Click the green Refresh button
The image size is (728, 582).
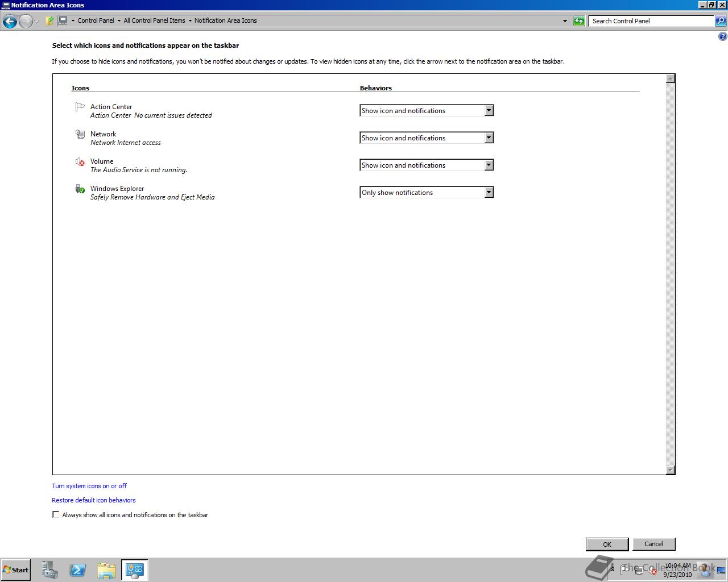(x=579, y=21)
